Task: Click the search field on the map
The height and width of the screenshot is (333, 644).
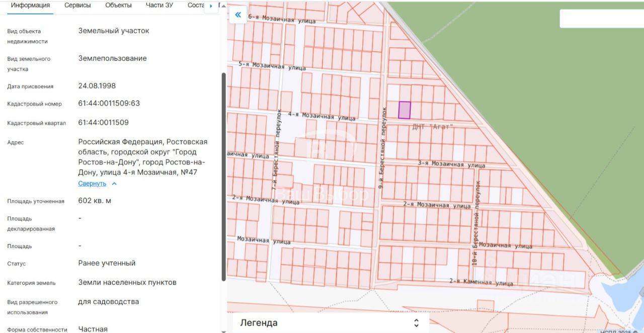Action: click(x=601, y=19)
